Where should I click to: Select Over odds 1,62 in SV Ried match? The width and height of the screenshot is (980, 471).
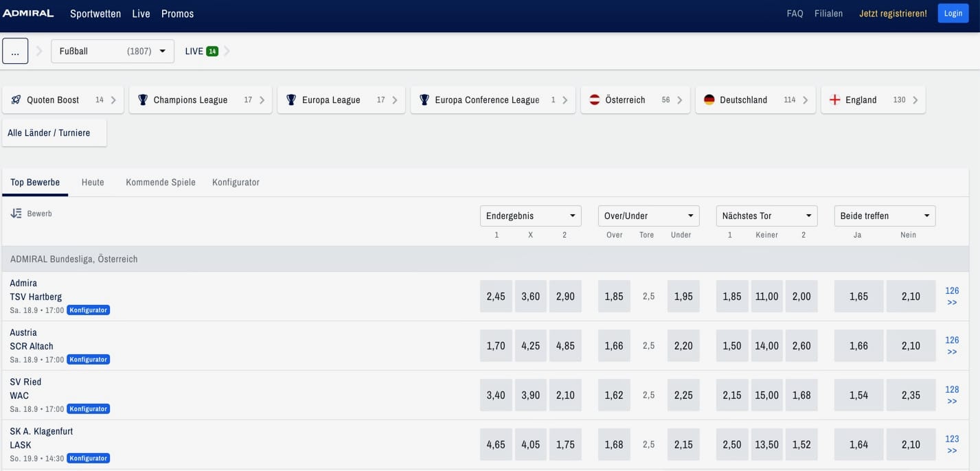[614, 395]
